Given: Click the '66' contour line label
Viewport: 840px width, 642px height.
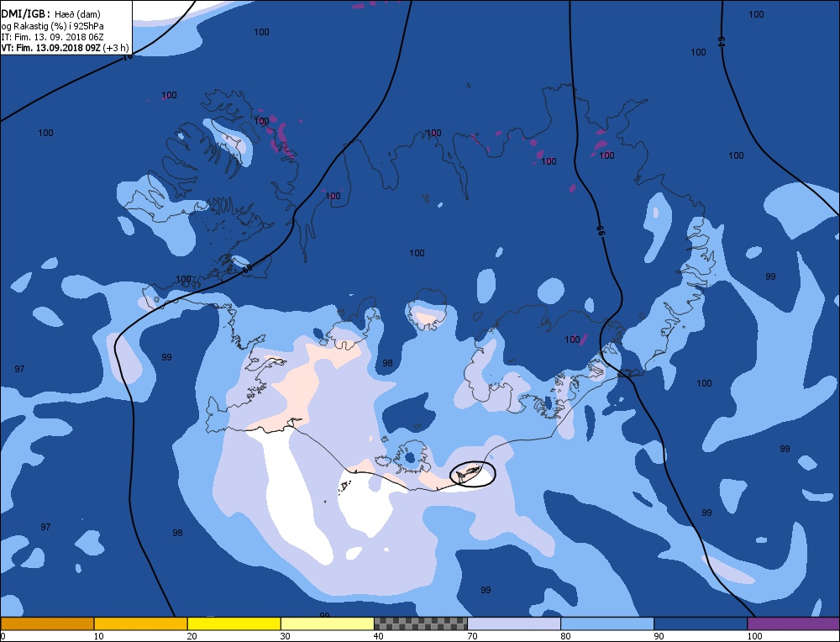Looking at the screenshot, I should [601, 230].
